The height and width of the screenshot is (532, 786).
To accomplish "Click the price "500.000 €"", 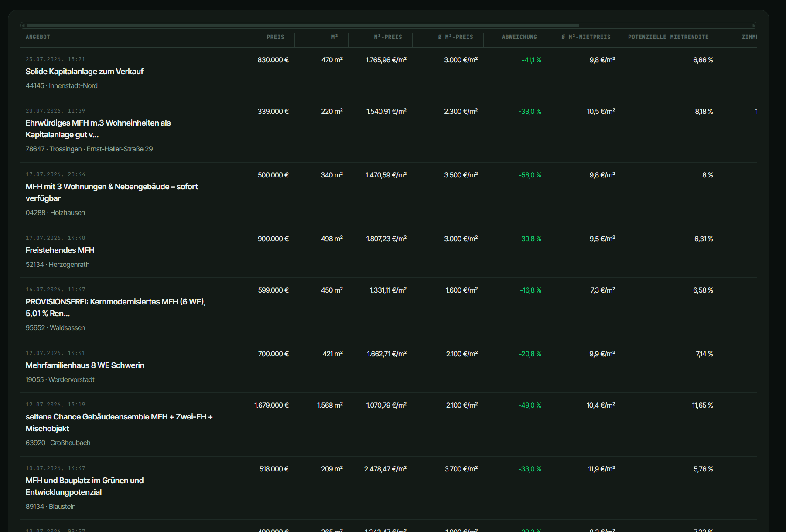I will [x=273, y=175].
